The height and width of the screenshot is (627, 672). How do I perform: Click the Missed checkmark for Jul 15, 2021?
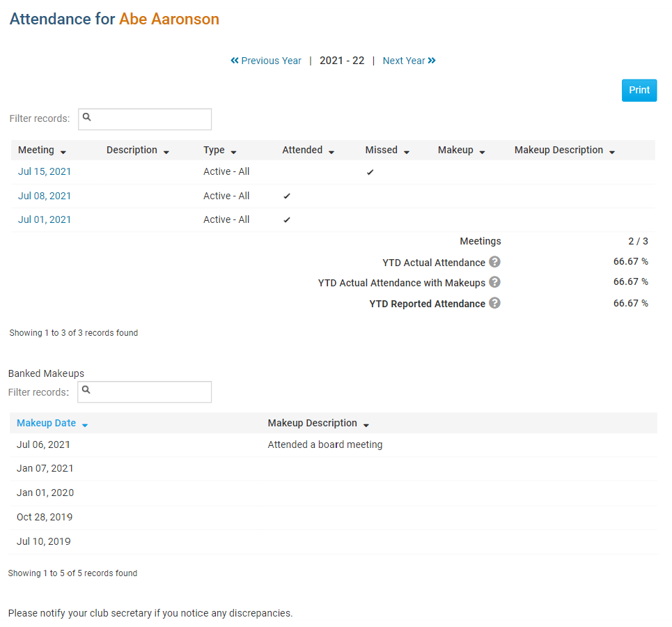[370, 172]
